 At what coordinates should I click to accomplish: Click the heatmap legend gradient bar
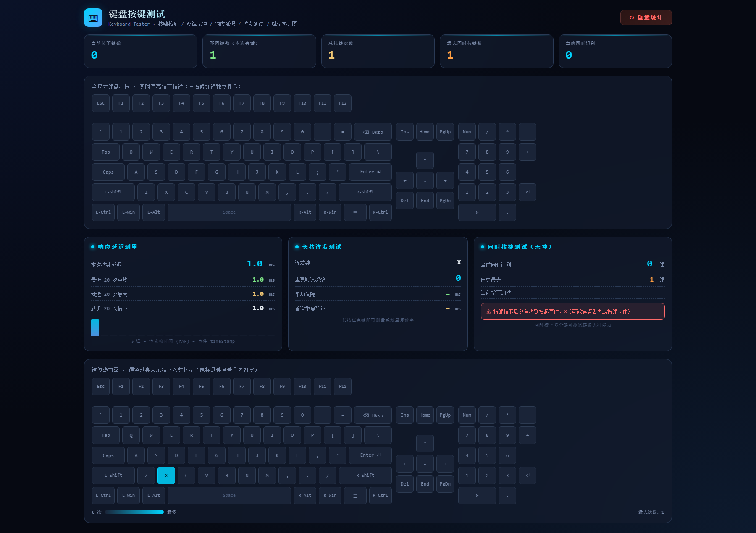click(134, 512)
